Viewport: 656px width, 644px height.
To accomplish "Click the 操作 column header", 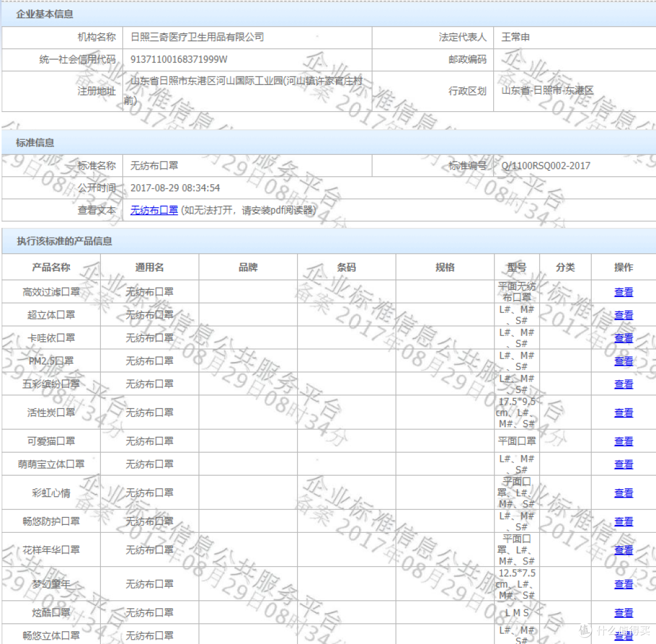I will (x=623, y=267).
